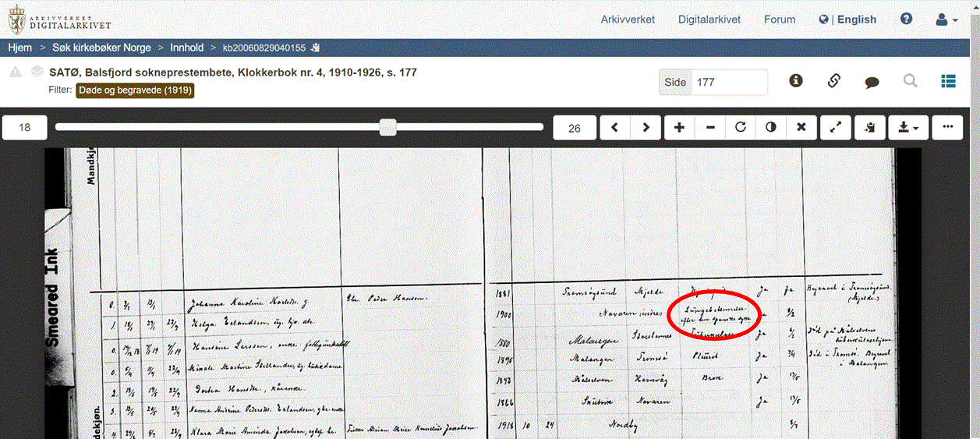Image resolution: width=980 pixels, height=439 pixels.
Task: Open the more options ellipsis menu
Action: [947, 127]
